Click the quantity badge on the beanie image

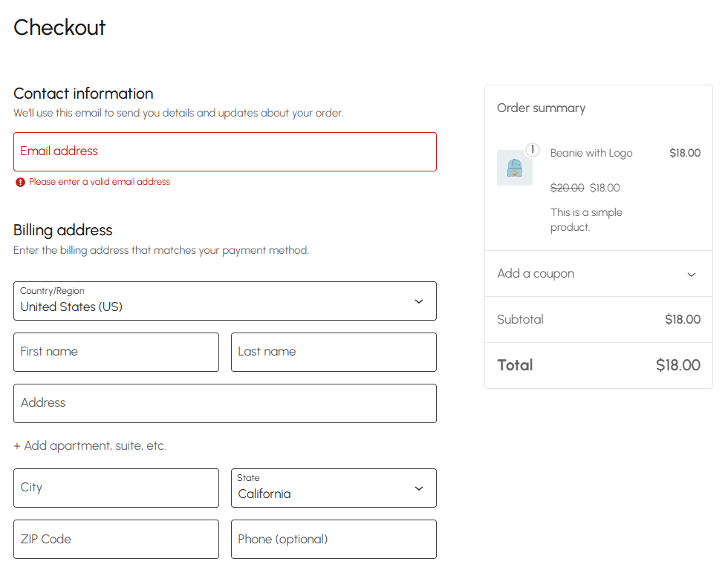tap(532, 150)
